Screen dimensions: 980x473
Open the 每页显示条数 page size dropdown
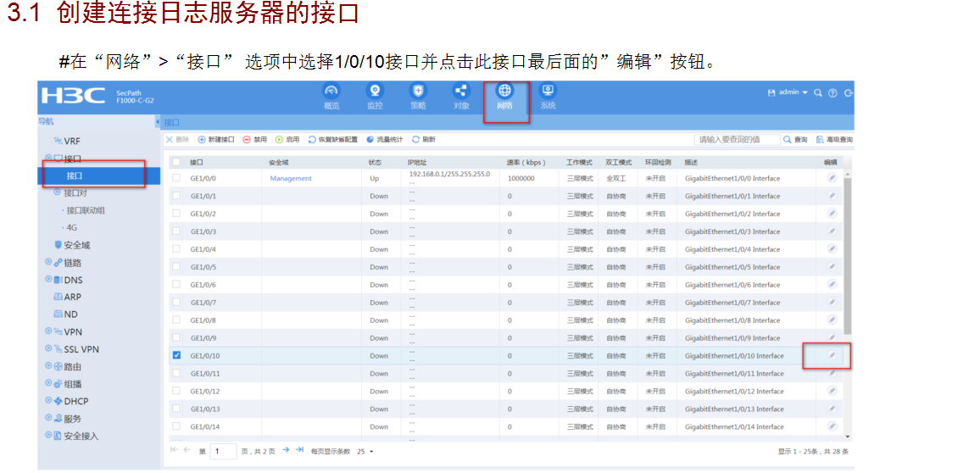[365, 451]
